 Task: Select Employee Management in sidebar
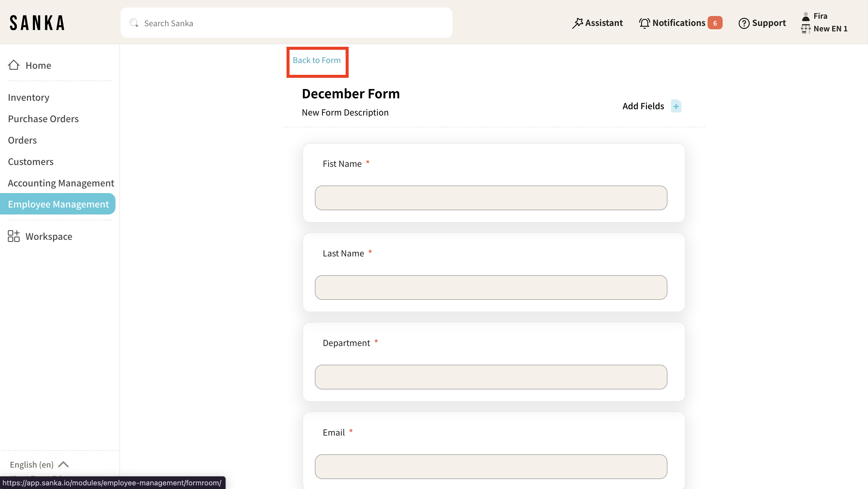(x=58, y=204)
